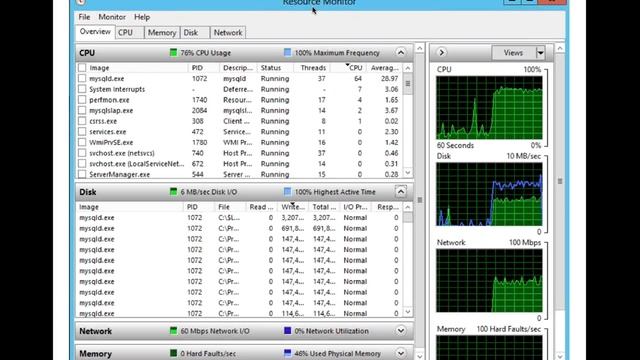Sort Disk table by File column
Viewport: 640px width, 360px height.
(x=230, y=207)
